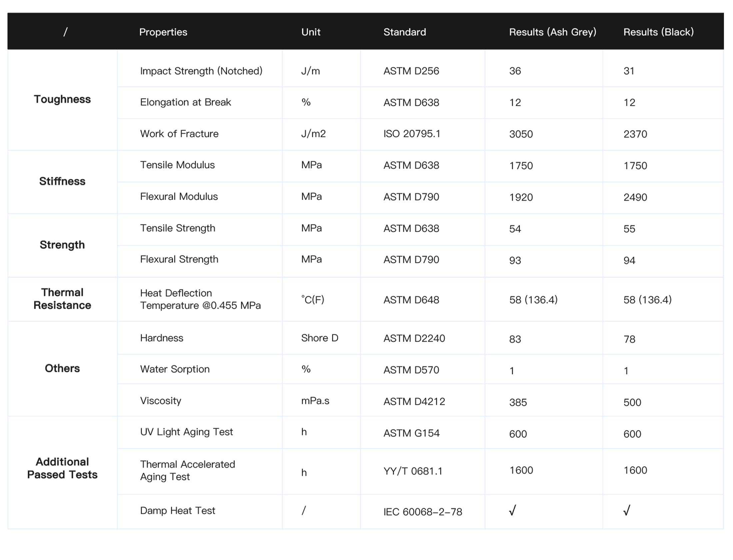This screenshot has width=733, height=560.
Task: Click the Work of Fracture 3050 value
Action: point(521,134)
